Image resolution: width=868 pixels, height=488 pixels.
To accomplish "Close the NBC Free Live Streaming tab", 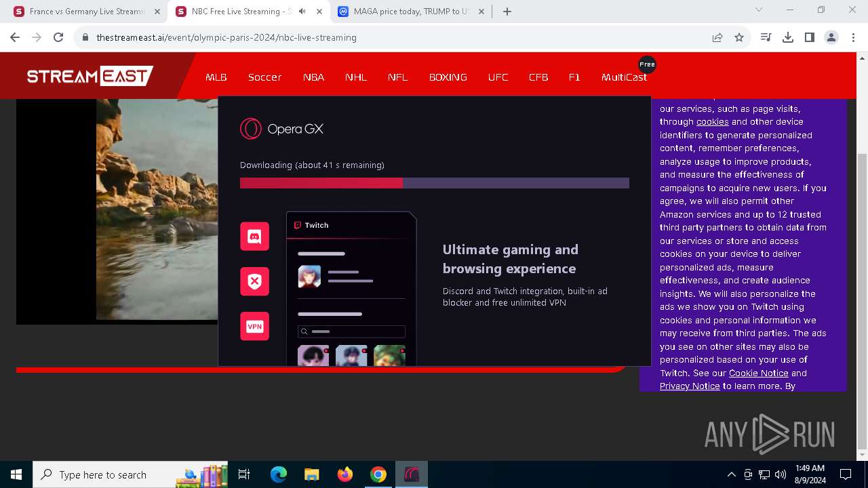I will (x=319, y=12).
